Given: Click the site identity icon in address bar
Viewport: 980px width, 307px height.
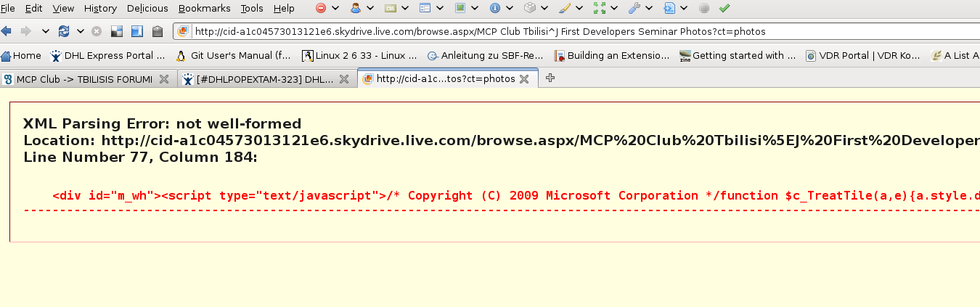Looking at the screenshot, I should [183, 31].
